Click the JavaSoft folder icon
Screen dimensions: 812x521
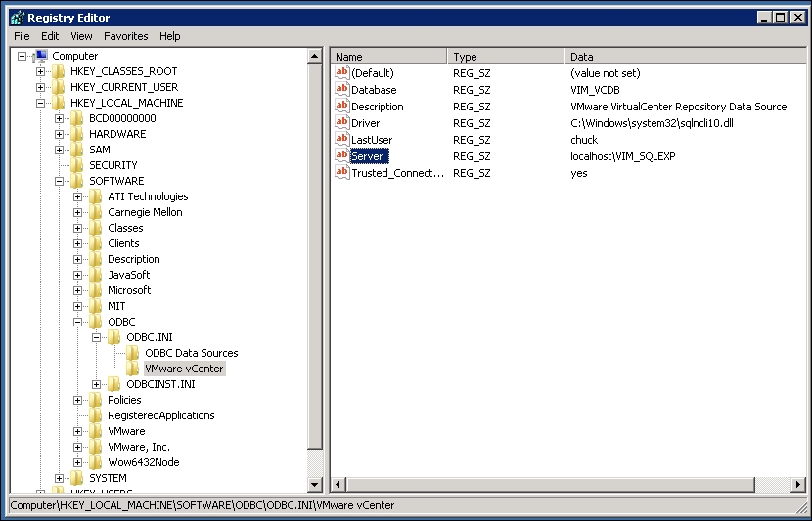[95, 275]
